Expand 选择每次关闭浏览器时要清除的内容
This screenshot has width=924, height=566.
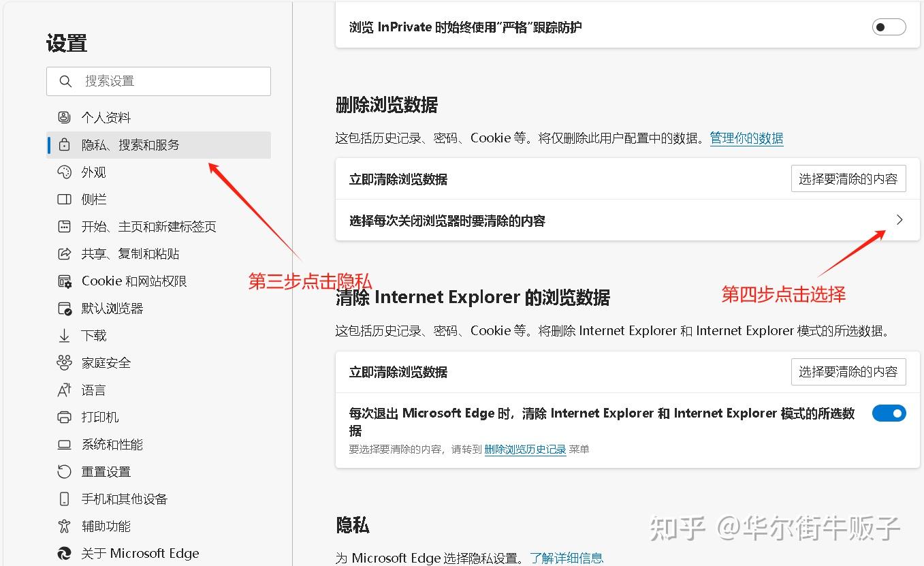point(899,220)
